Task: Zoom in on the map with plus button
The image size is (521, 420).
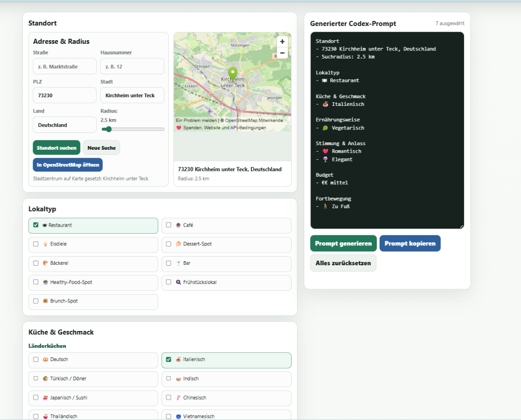Action: (x=282, y=42)
